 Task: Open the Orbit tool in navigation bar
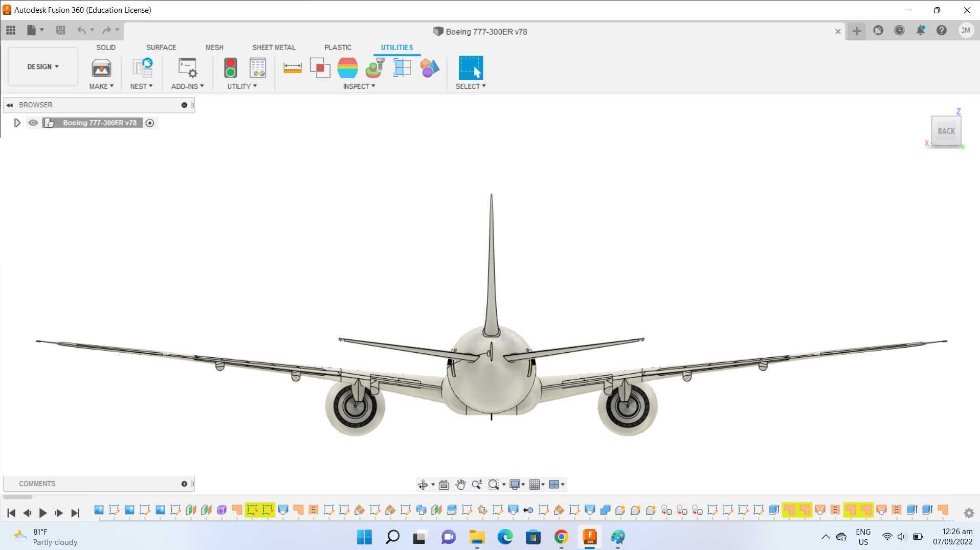click(423, 485)
